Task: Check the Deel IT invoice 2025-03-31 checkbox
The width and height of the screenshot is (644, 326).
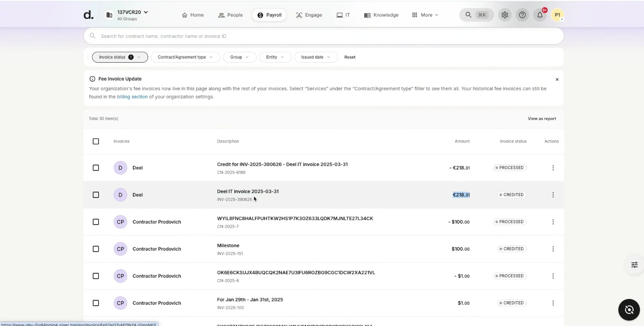Action: coord(95,195)
